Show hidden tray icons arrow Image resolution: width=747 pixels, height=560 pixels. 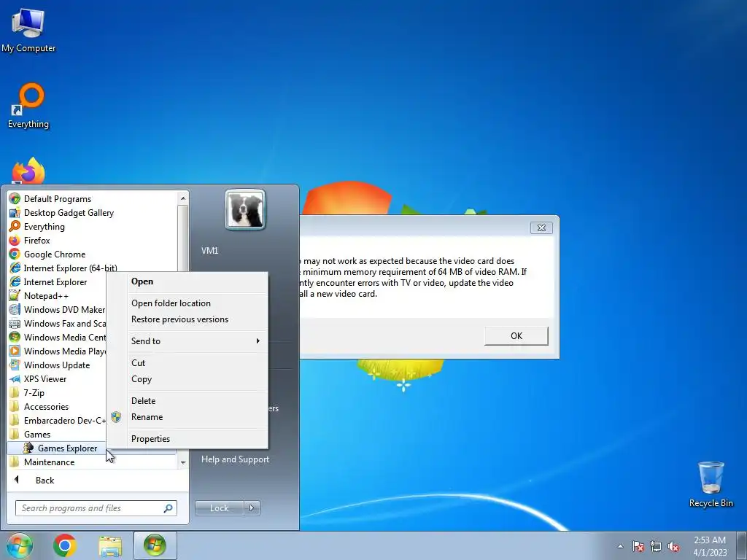point(620,546)
